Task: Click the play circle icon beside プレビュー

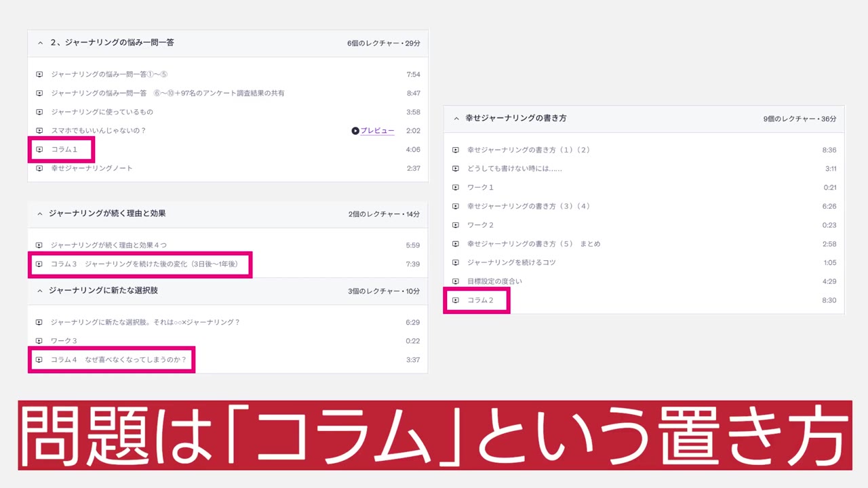Action: [355, 131]
